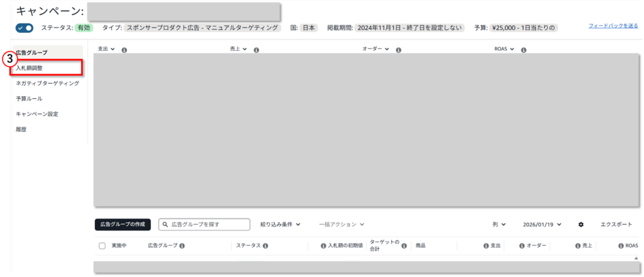Image resolution: width=644 pixels, height=277 pixels.
Task: Open table settings gear icon
Action: [580, 224]
